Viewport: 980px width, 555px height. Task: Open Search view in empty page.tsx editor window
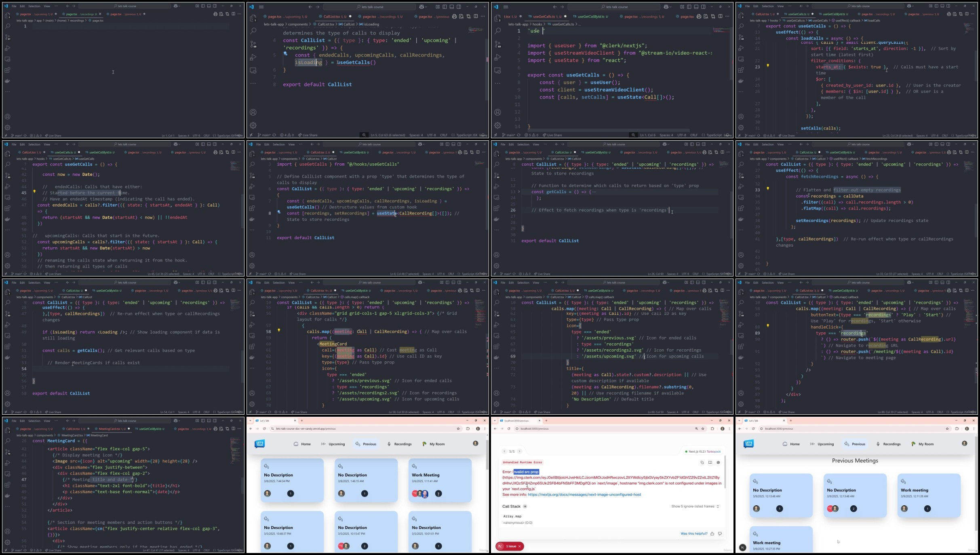pyautogui.click(x=7, y=26)
